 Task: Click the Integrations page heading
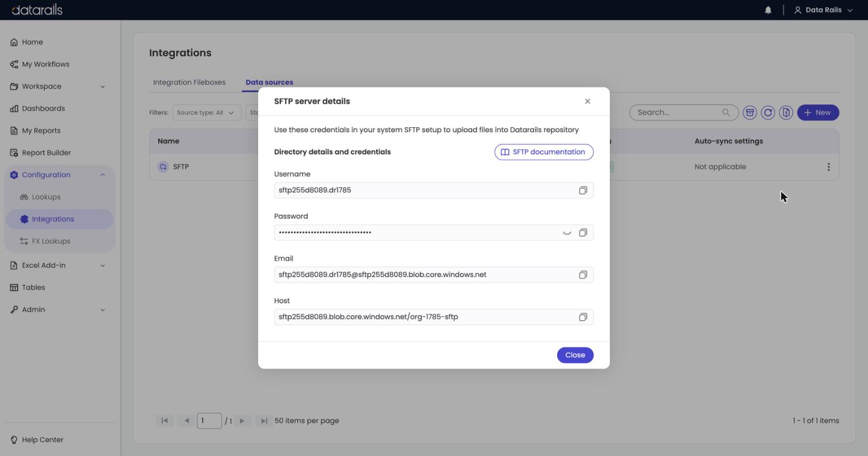(180, 53)
